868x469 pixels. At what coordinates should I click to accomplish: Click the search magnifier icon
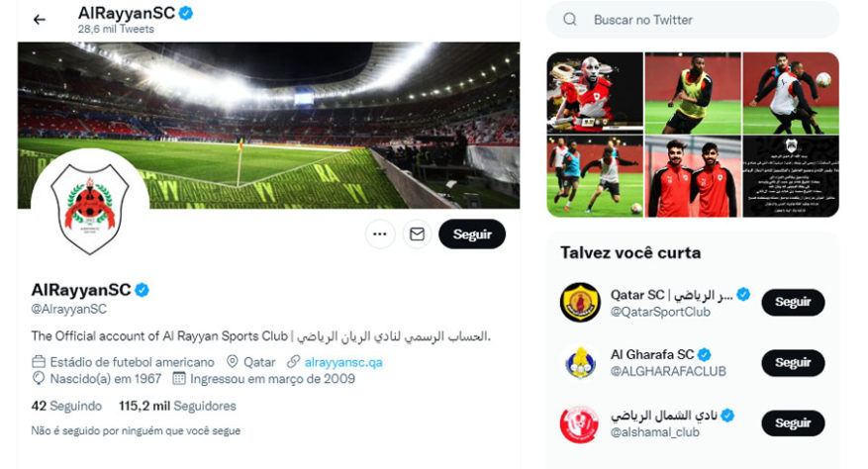570,20
